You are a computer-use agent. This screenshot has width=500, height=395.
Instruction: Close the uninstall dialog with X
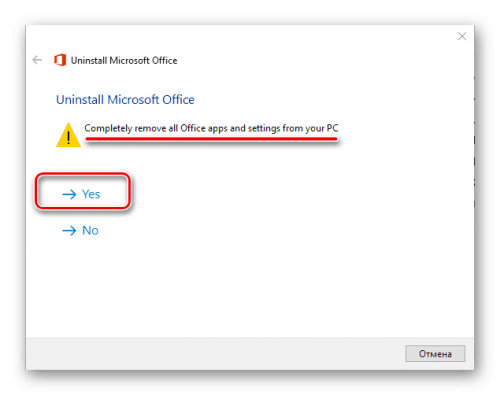coord(462,36)
